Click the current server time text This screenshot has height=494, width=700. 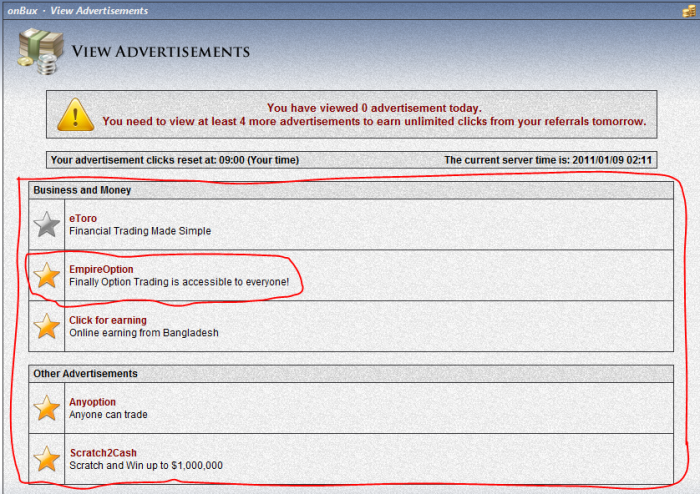tap(548, 160)
